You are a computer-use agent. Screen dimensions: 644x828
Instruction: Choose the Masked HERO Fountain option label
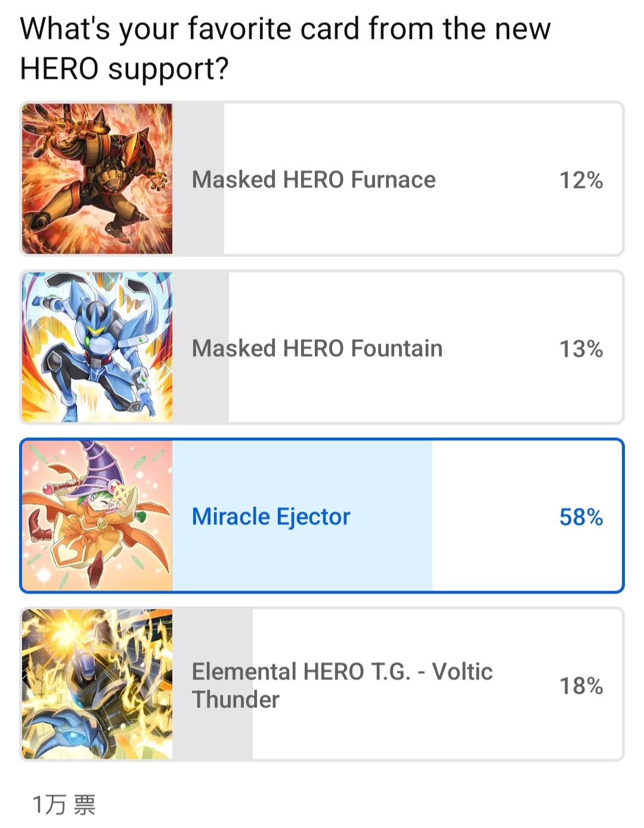(x=317, y=348)
